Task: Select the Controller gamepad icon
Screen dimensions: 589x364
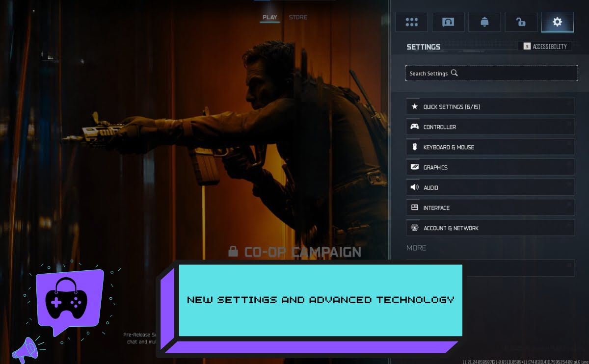Action: point(415,126)
